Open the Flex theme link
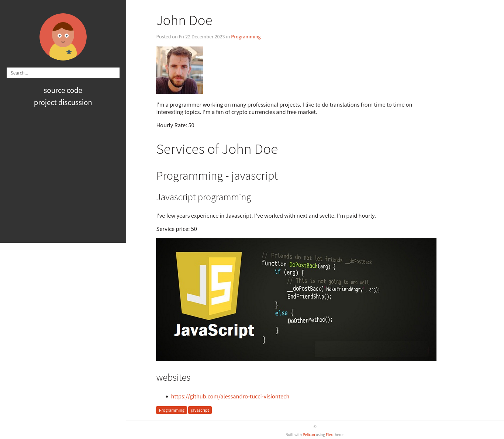The width and height of the screenshot is (504, 439). tap(329, 435)
